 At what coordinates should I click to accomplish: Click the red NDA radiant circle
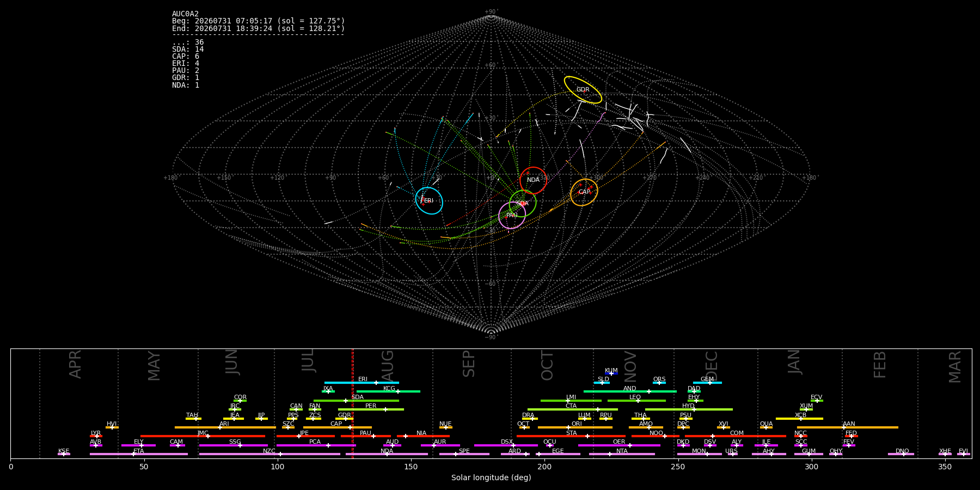[533, 180]
